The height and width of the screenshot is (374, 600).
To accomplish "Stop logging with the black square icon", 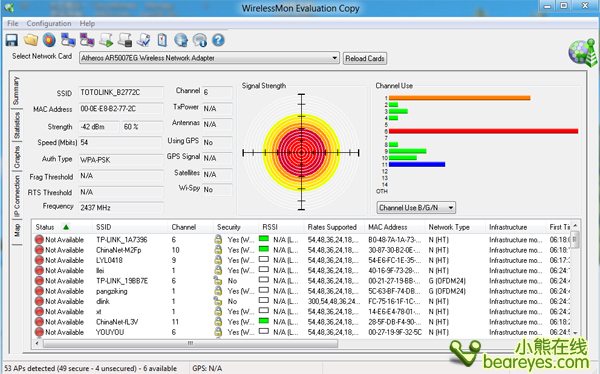I will [125, 40].
